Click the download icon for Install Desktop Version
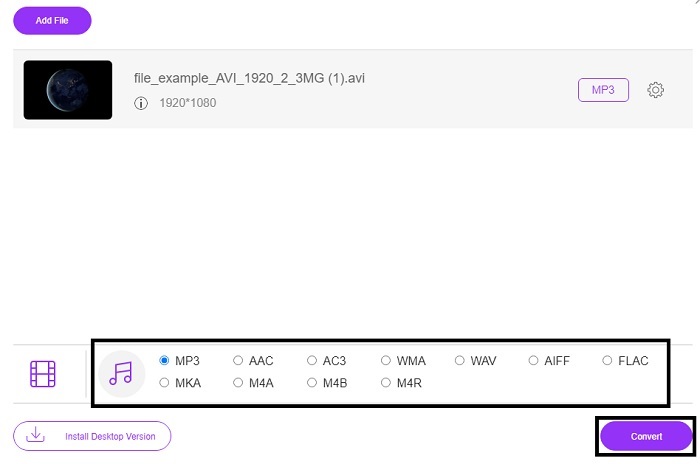700x464 pixels. [x=36, y=435]
